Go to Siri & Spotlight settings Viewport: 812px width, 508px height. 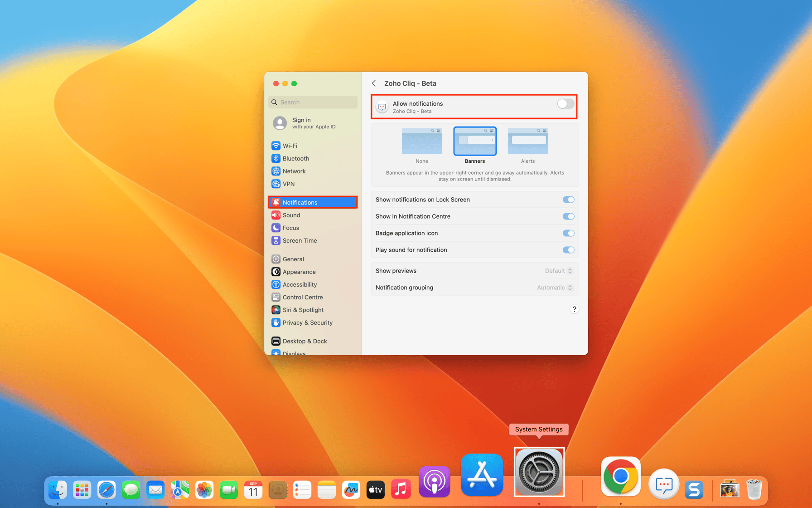(313, 310)
